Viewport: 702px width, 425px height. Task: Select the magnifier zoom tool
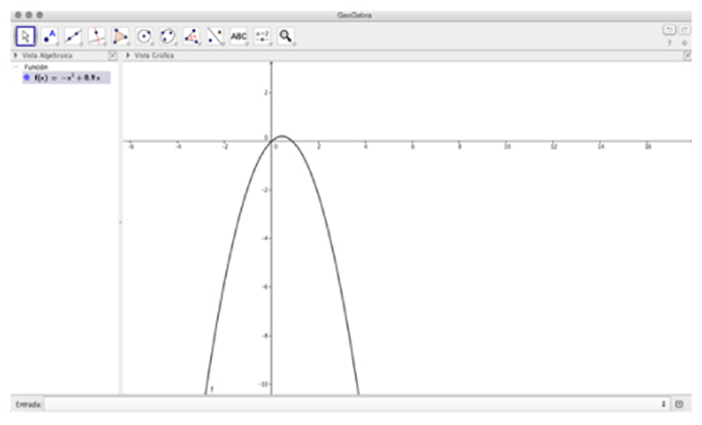286,36
